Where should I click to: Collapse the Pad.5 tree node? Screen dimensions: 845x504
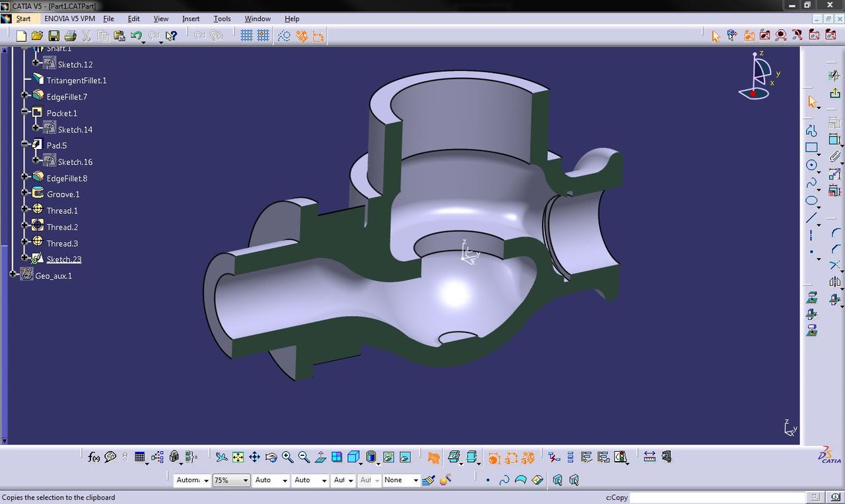pos(24,144)
